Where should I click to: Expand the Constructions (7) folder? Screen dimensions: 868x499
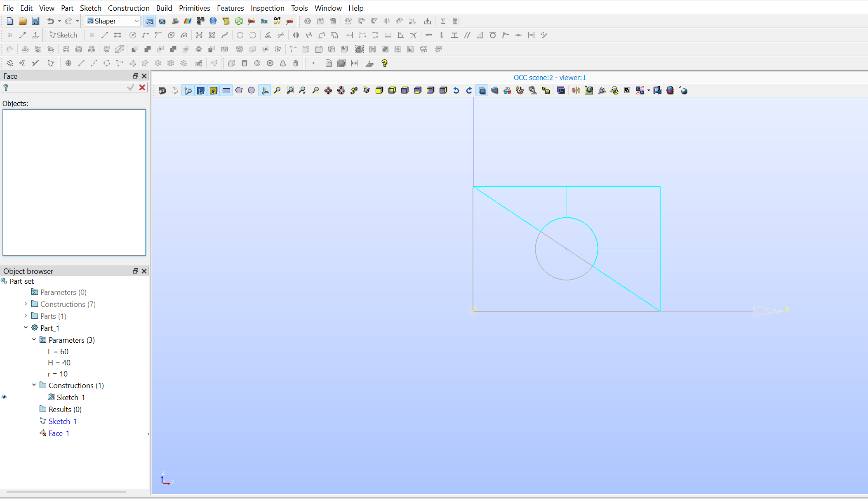click(26, 304)
